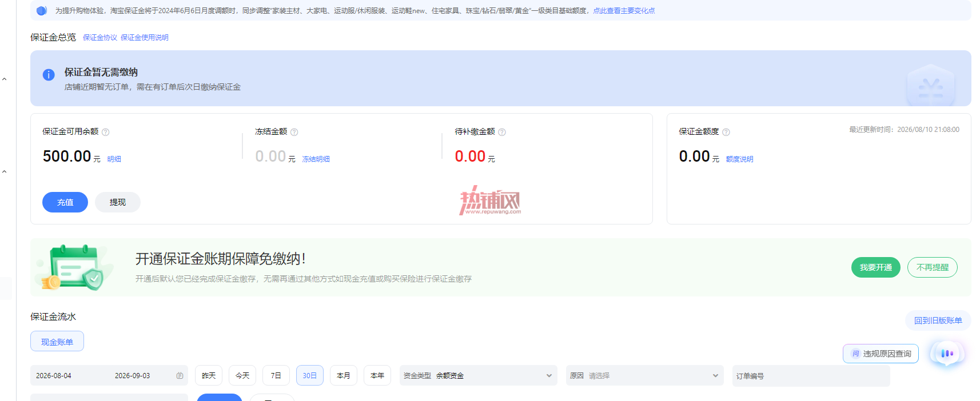The height and width of the screenshot is (401, 980).
Task: Open the date range calendar icon
Action: coord(180,376)
